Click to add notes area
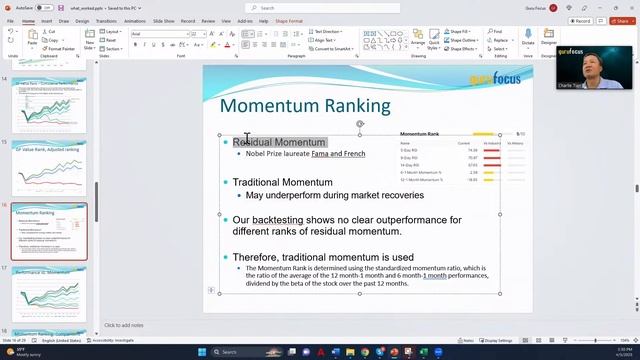The width and height of the screenshot is (640, 360). point(124,325)
